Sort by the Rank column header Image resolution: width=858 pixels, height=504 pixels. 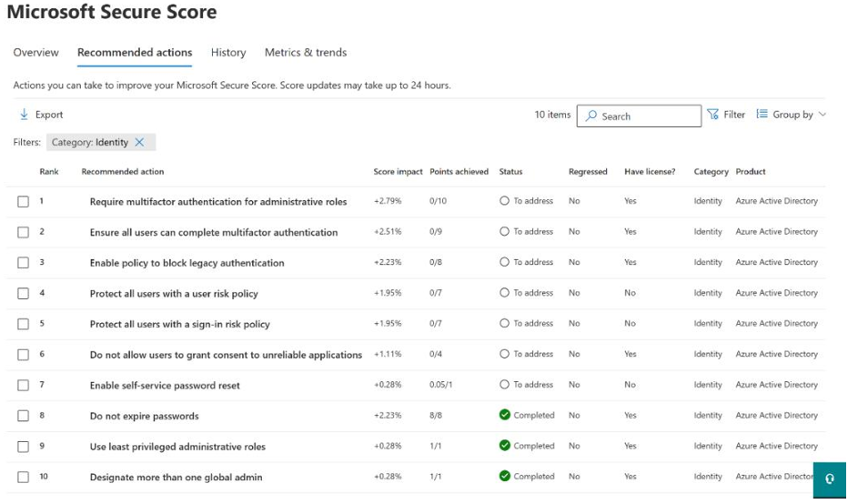click(x=49, y=171)
